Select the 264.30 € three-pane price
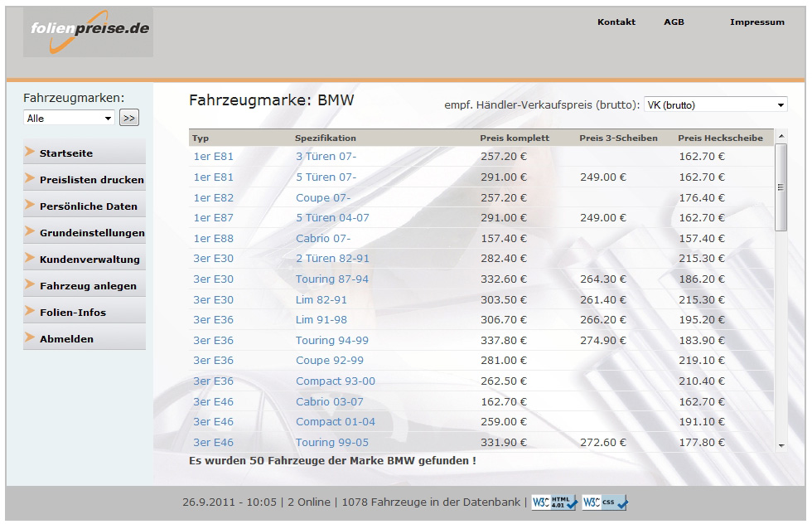This screenshot has width=812, height=529. click(x=603, y=279)
